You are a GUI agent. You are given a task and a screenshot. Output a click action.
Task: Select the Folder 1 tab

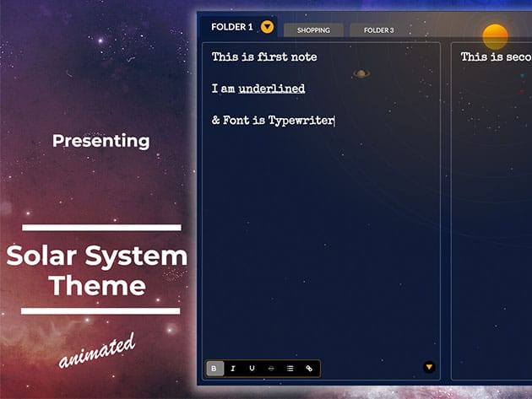231,27
